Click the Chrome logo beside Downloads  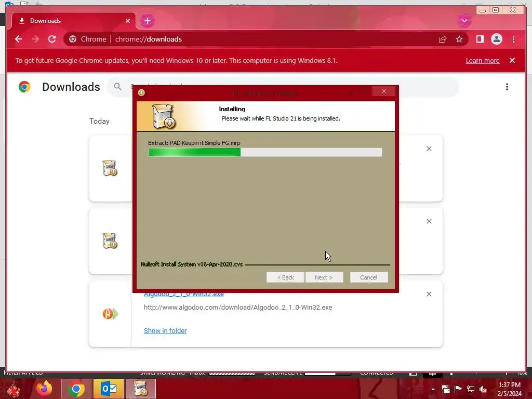point(24,87)
